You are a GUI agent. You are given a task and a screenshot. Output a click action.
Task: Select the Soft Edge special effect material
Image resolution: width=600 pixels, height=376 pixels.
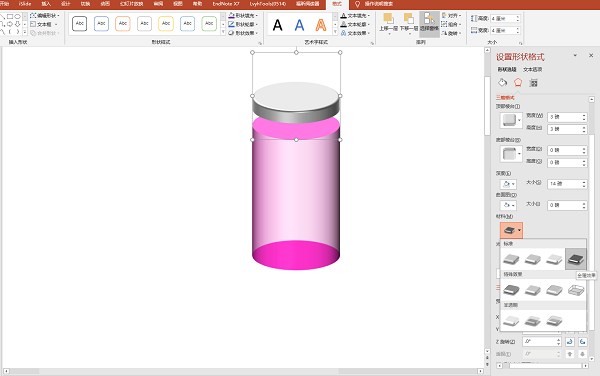click(x=533, y=290)
